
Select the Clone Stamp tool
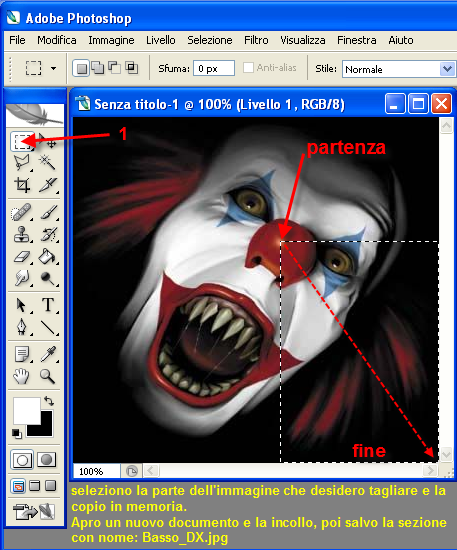pos(22,234)
